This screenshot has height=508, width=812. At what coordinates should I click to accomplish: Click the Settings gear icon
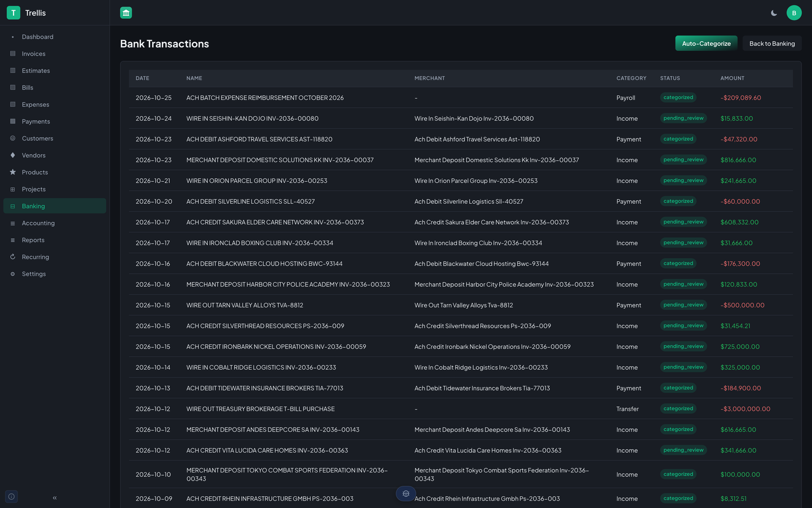click(13, 274)
